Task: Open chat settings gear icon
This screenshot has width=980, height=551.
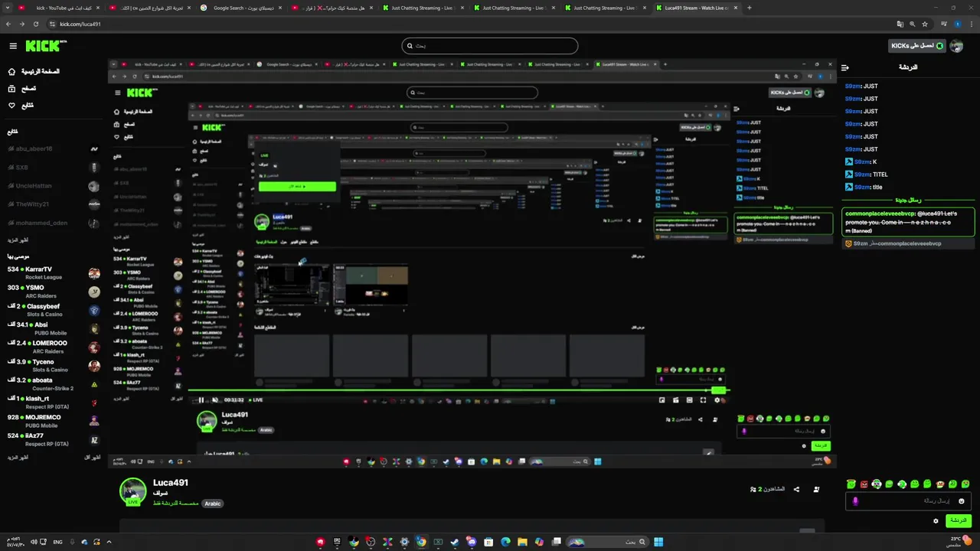Action: click(936, 521)
